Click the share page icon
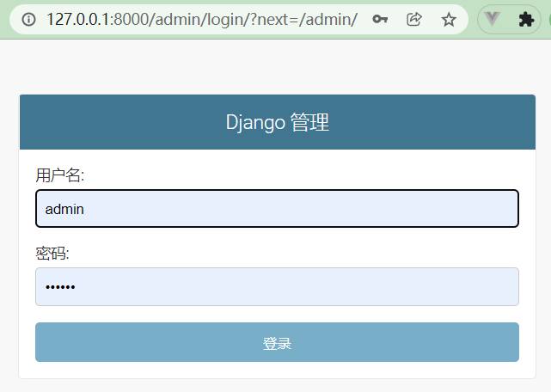Viewport: 551px width, 392px height. (x=414, y=19)
